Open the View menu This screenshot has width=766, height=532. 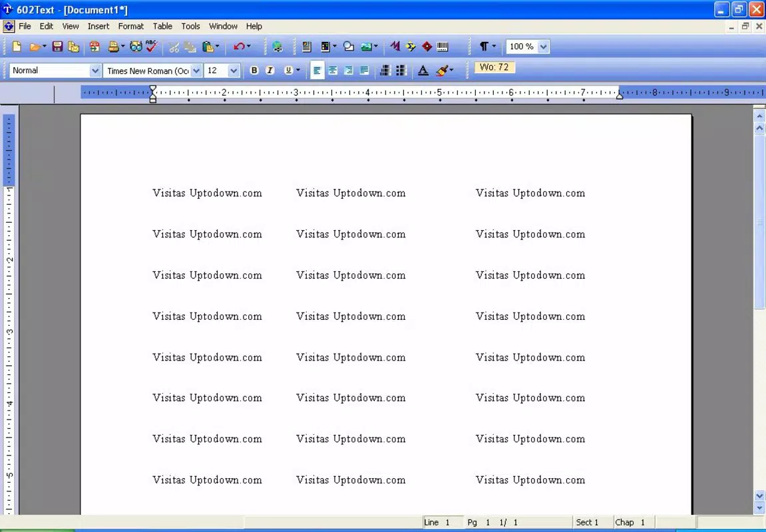tap(71, 27)
